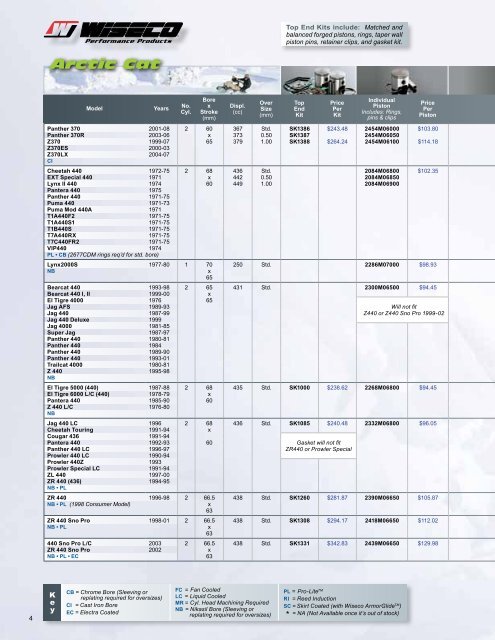This screenshot has height=640, width=495.
Task: Select the single piston photo
Action: (x=402, y=80)
